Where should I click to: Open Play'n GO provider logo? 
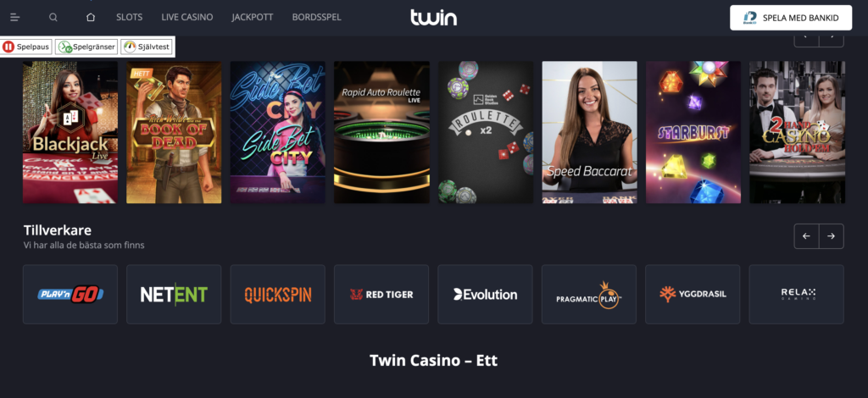click(70, 294)
